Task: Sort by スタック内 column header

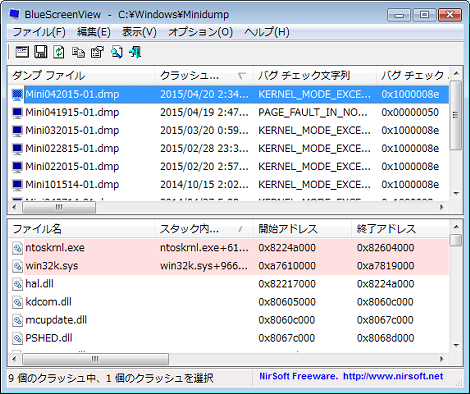Action: [204, 229]
